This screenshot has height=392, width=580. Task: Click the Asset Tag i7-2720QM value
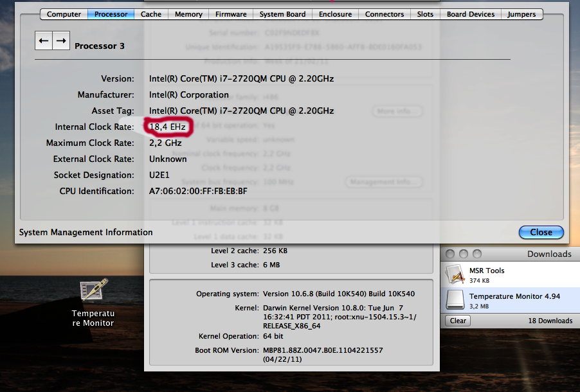click(x=242, y=111)
